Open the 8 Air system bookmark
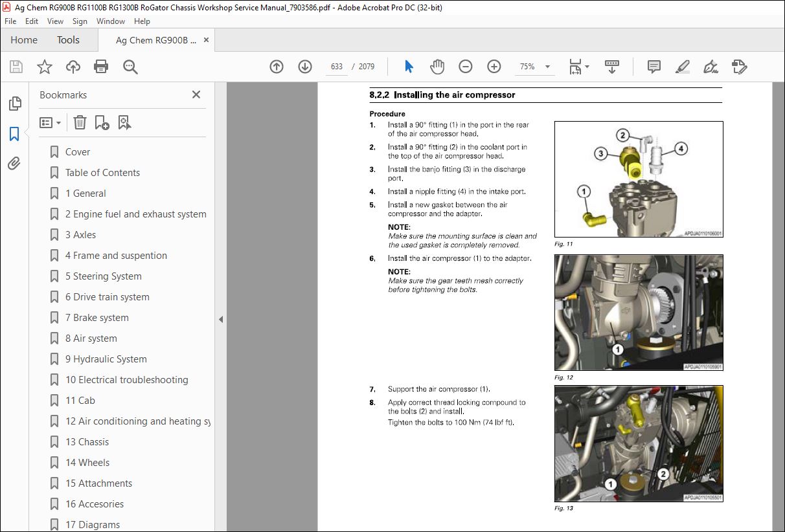 (x=91, y=338)
